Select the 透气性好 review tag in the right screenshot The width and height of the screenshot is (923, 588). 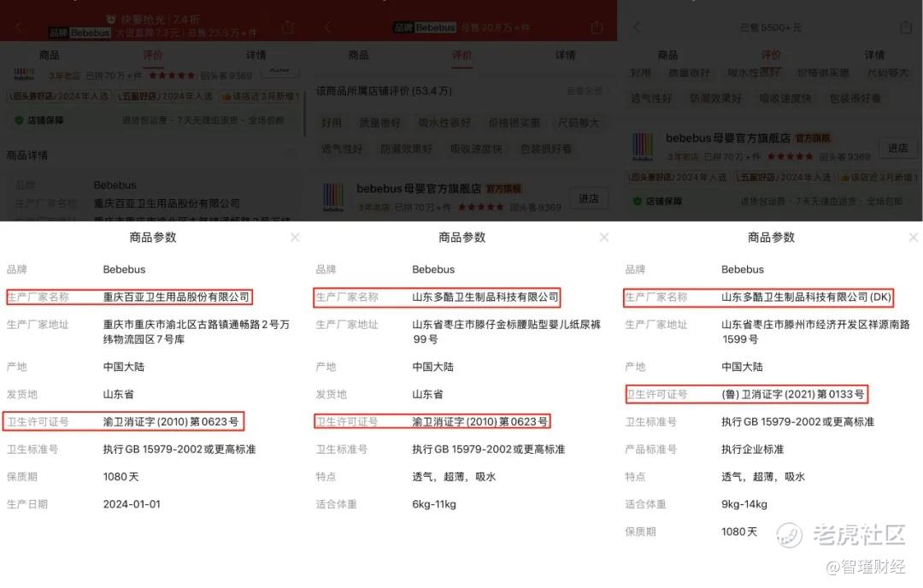click(651, 98)
